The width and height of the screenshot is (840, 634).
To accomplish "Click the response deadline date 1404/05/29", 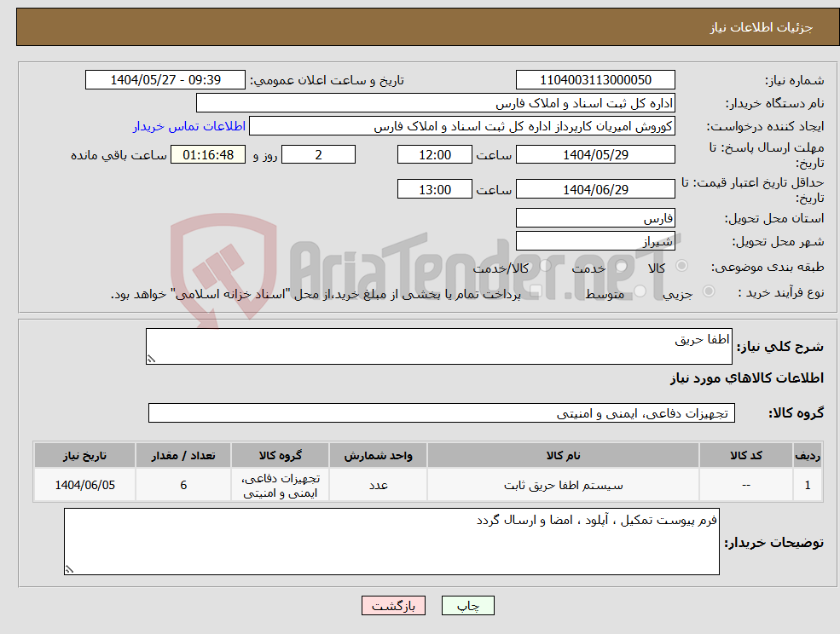I will coord(595,155).
